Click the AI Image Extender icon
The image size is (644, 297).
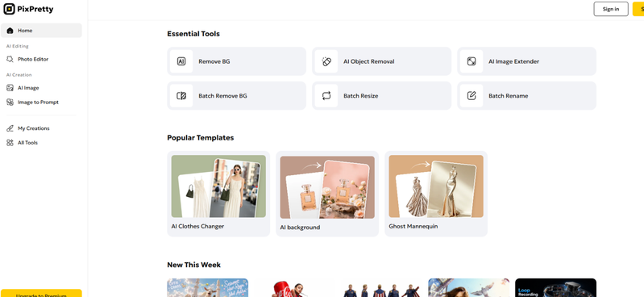[471, 61]
